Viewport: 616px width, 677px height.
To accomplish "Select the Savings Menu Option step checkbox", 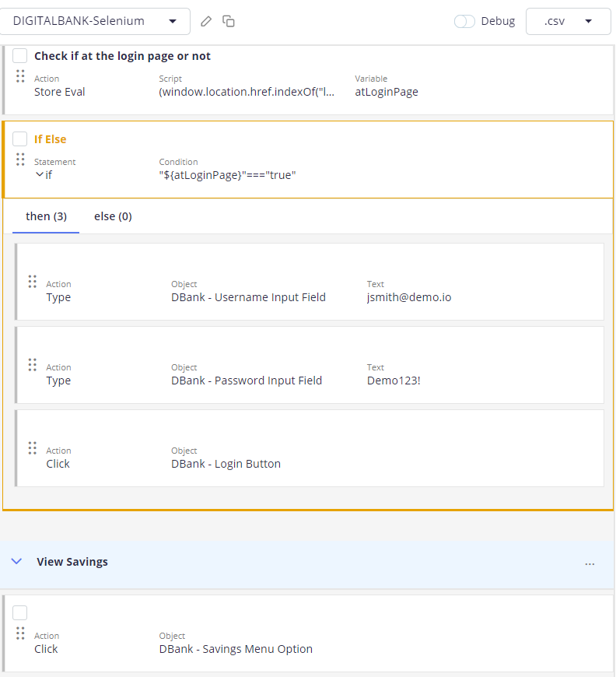I will tap(20, 613).
